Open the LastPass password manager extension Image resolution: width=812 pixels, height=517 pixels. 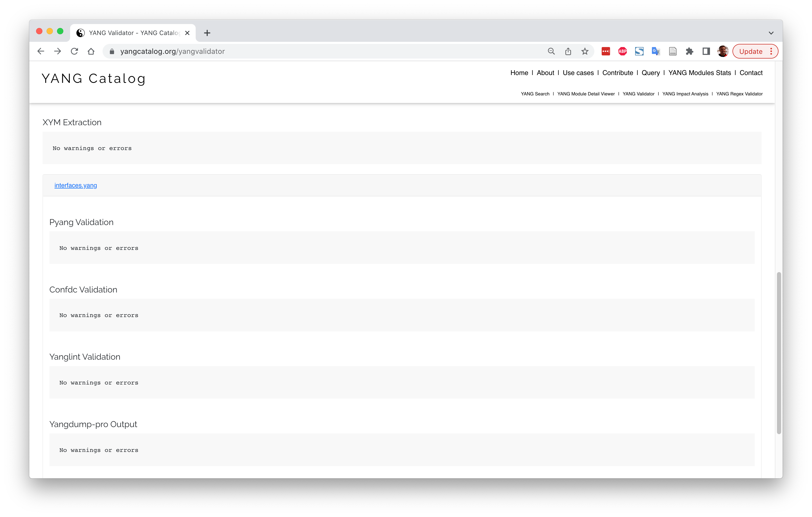point(605,51)
